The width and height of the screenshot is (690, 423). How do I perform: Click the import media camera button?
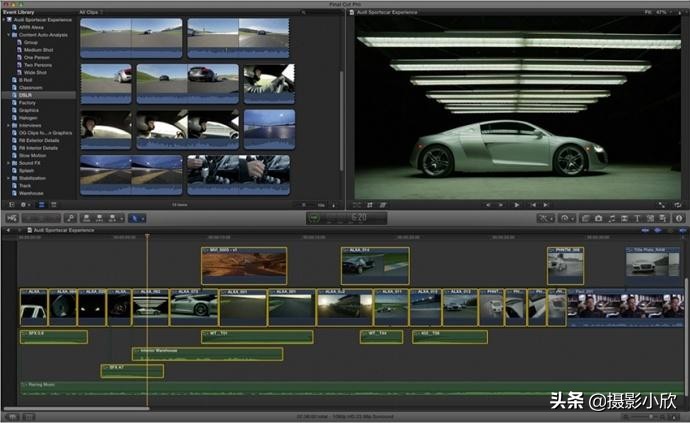(11, 217)
